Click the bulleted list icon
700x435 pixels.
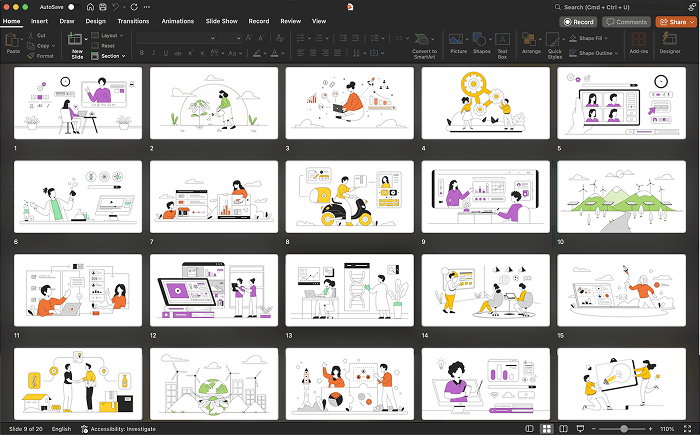[301, 38]
